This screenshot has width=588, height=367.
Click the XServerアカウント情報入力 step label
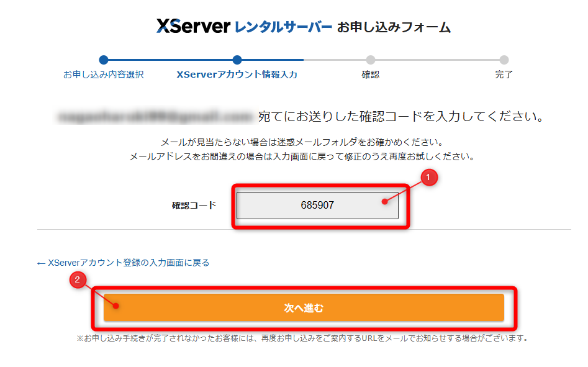pyautogui.click(x=237, y=75)
